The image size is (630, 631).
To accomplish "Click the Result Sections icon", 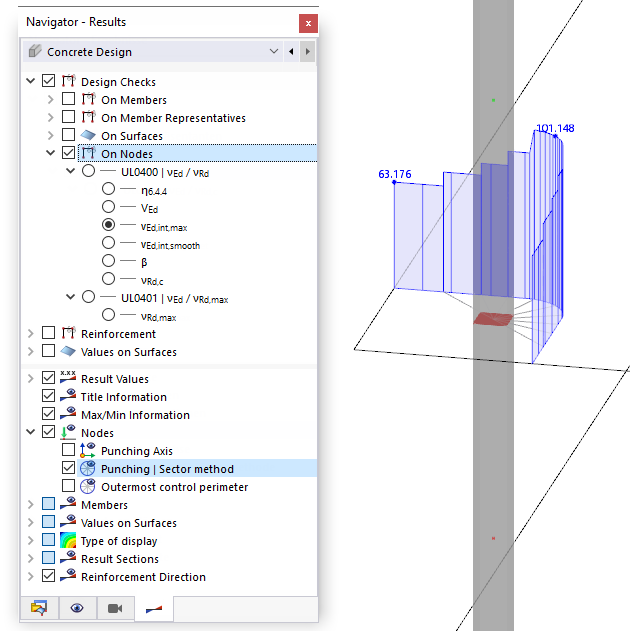I will (68, 557).
